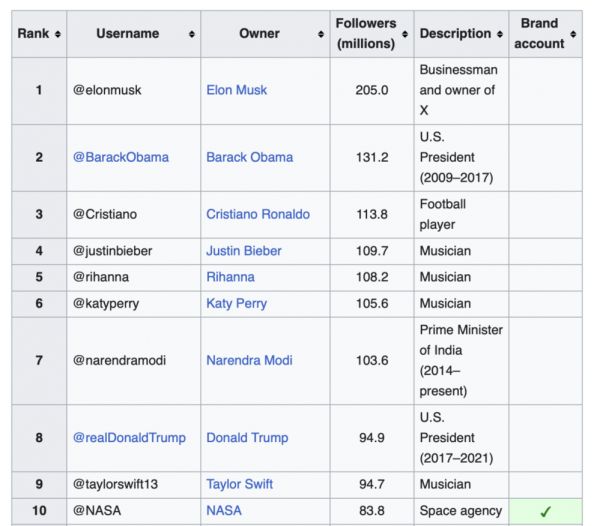This screenshot has width=600, height=526.
Task: Follow the Barack Obama owner link
Action: pyautogui.click(x=249, y=157)
